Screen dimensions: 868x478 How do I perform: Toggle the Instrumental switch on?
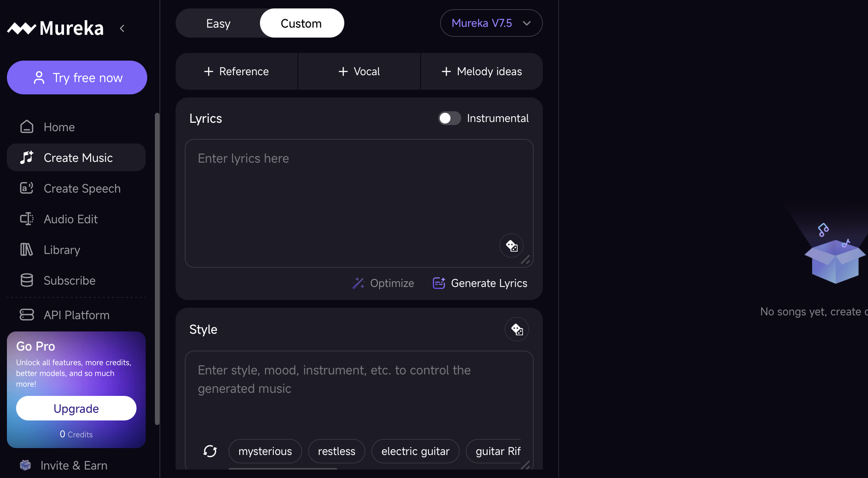pos(449,118)
